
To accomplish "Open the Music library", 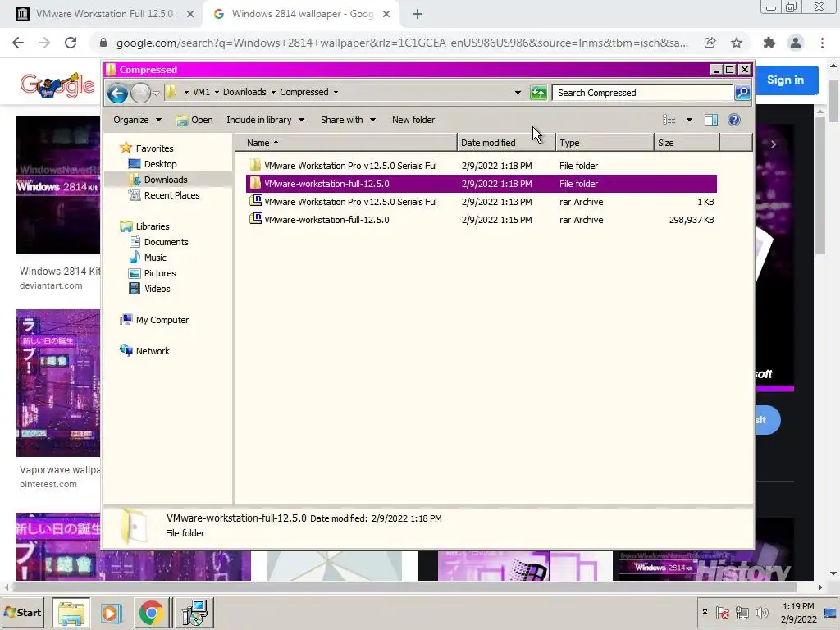I will pos(155,257).
